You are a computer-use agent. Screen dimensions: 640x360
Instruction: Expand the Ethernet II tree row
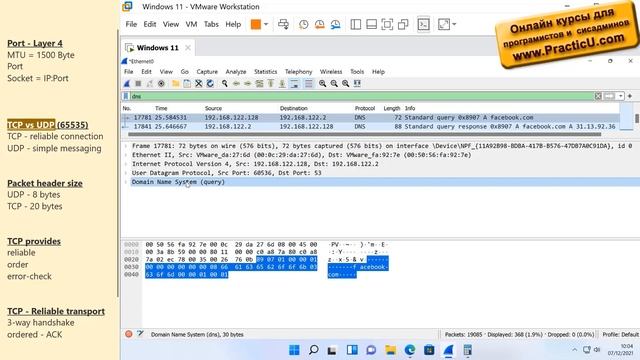coord(126,155)
